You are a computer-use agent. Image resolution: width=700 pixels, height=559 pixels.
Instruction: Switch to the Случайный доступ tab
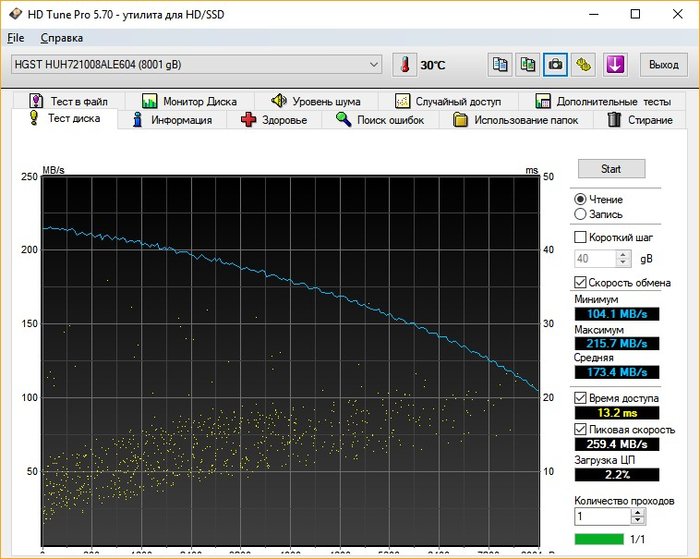coord(448,101)
